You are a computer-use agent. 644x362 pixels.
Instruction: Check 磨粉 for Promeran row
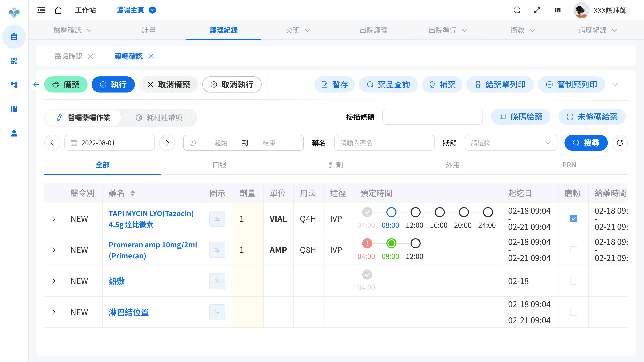pos(574,250)
